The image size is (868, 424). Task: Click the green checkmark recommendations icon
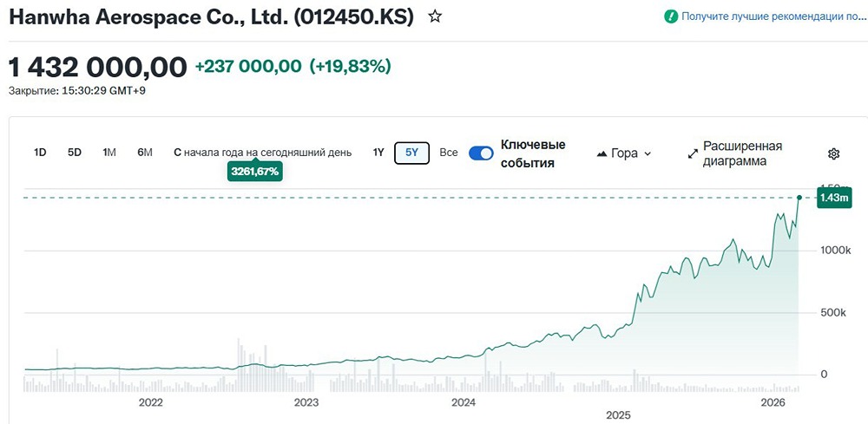tap(671, 16)
